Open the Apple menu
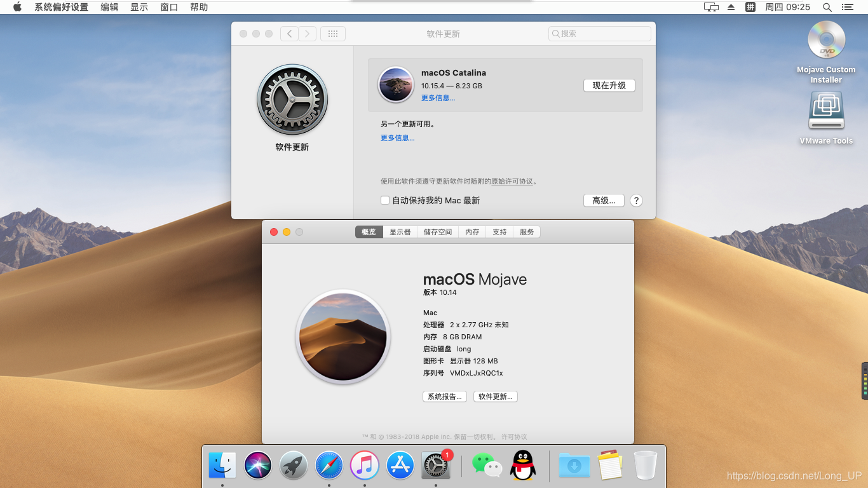868x488 pixels. tap(17, 7)
